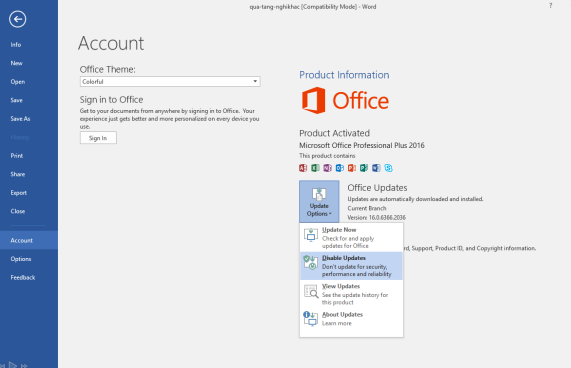Image resolution: width=571 pixels, height=368 pixels.
Task: Select New in the sidebar
Action: click(x=16, y=63)
